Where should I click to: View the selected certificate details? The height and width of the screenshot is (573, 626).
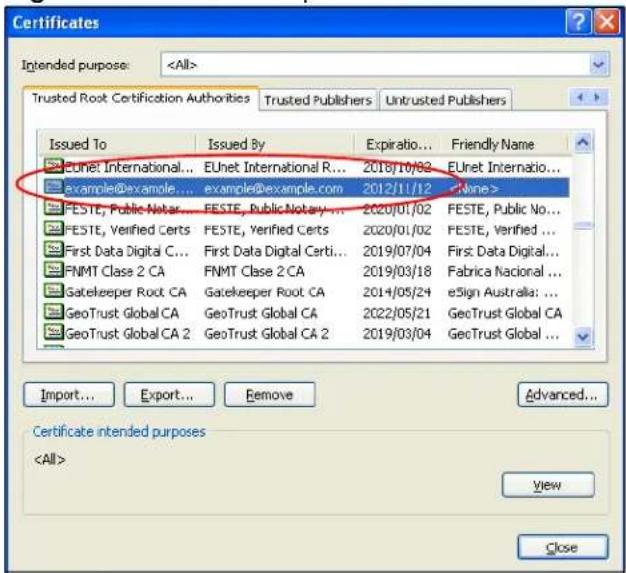click(x=548, y=485)
